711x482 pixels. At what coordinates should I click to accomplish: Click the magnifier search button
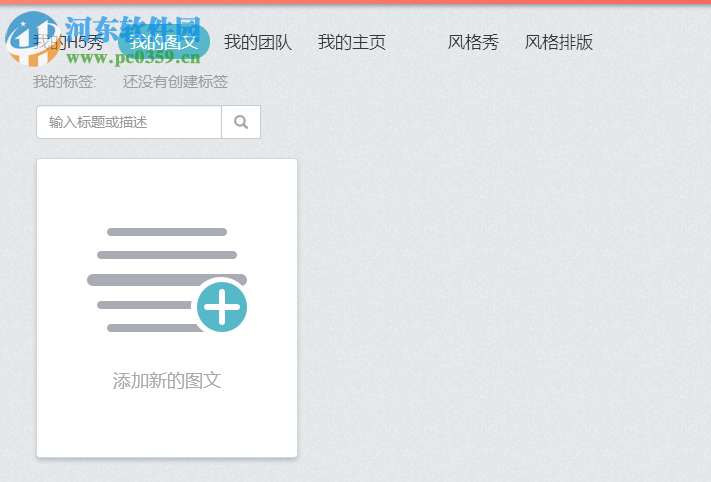[x=241, y=122]
